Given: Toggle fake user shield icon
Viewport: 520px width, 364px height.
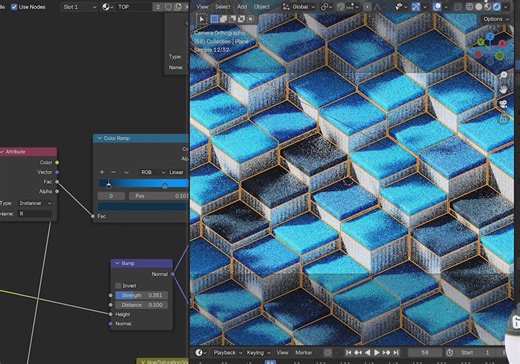Looking at the screenshot, I should [168, 7].
